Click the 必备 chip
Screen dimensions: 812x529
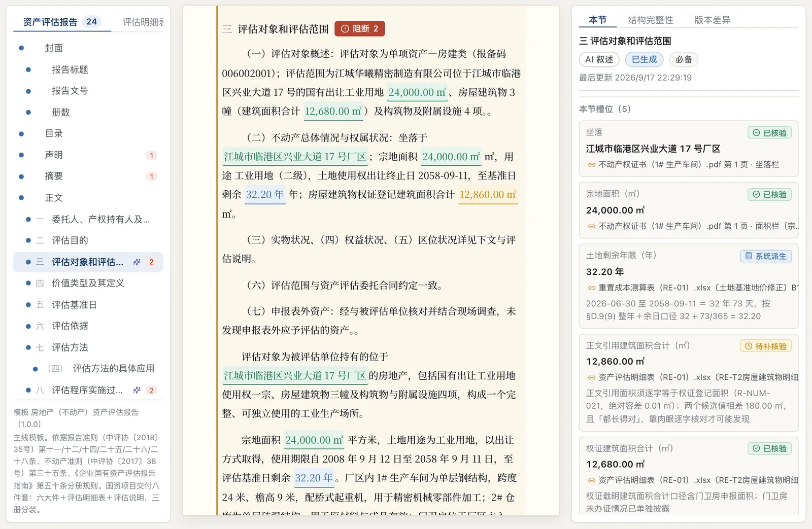pyautogui.click(x=684, y=59)
